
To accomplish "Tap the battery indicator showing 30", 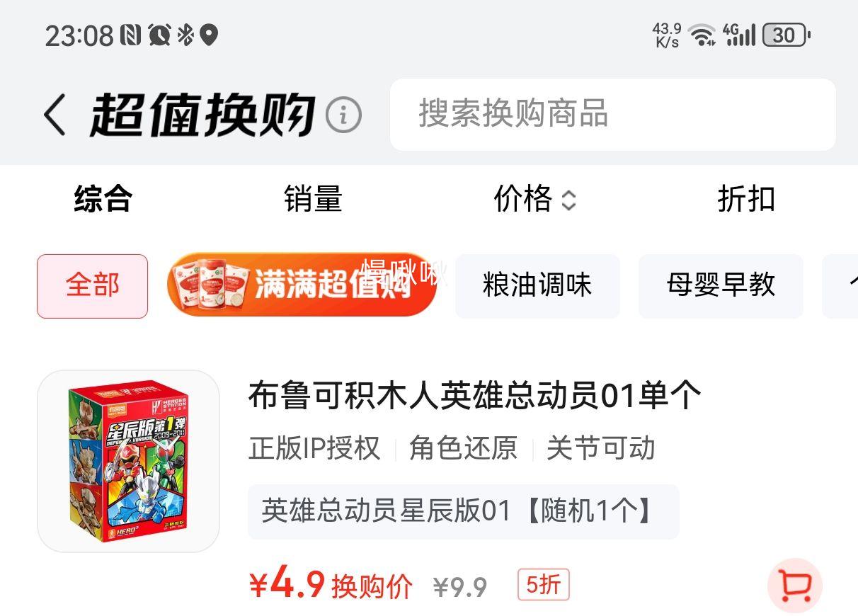I will click(x=786, y=35).
